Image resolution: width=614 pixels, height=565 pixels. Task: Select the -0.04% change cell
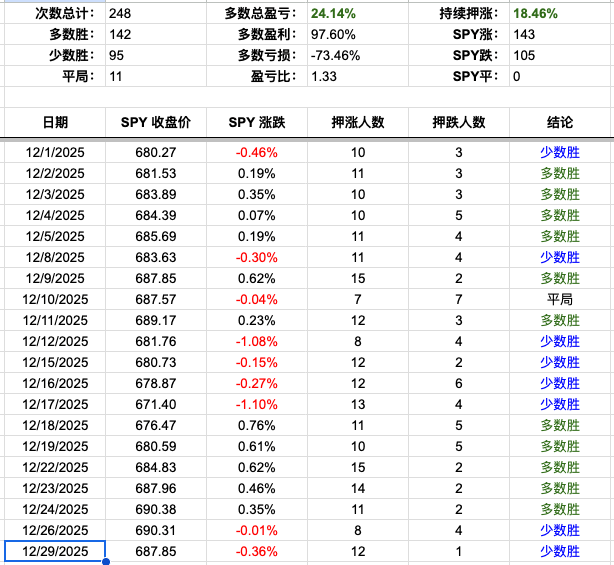pyautogui.click(x=257, y=300)
